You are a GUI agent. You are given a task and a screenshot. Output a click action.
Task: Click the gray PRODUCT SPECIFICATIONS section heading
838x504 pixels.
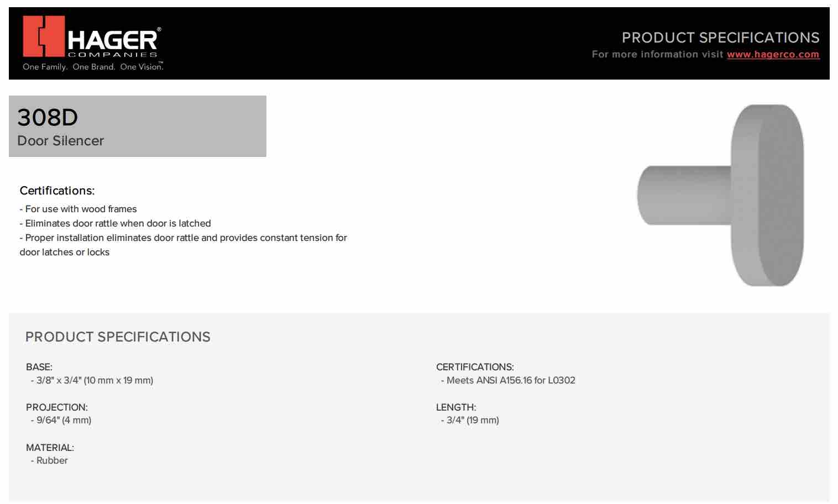click(118, 337)
